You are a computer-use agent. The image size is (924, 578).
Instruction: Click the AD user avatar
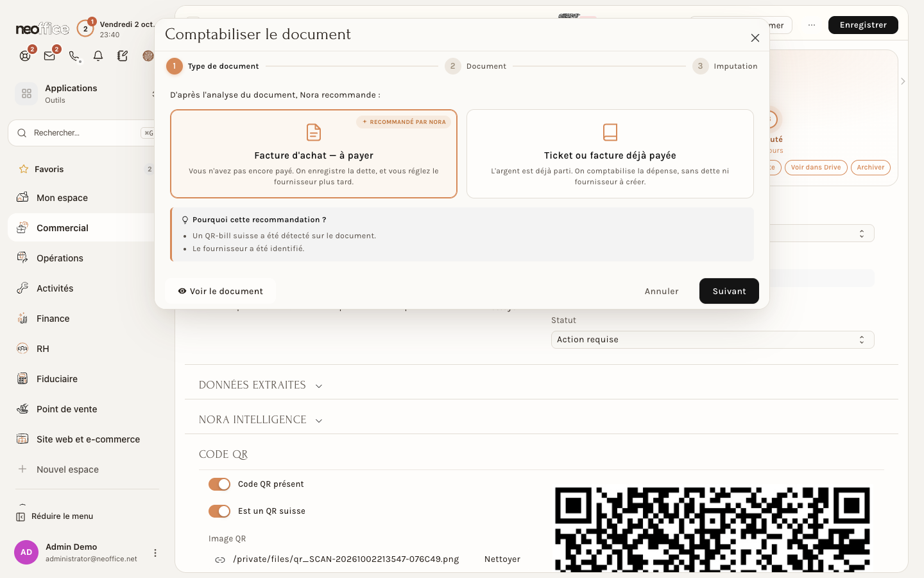click(26, 552)
